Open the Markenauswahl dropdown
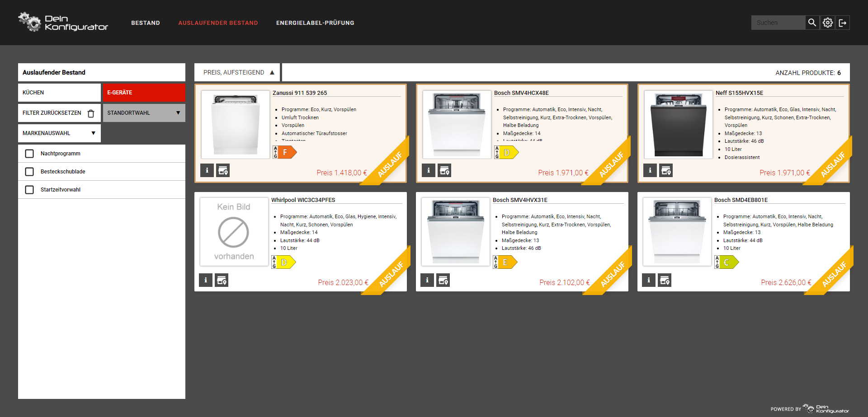 pos(59,133)
